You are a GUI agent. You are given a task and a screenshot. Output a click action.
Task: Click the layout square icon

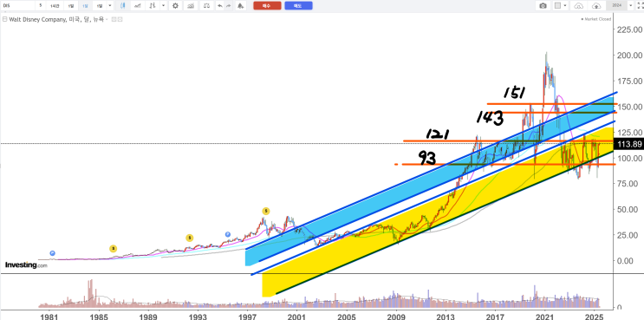(x=557, y=6)
